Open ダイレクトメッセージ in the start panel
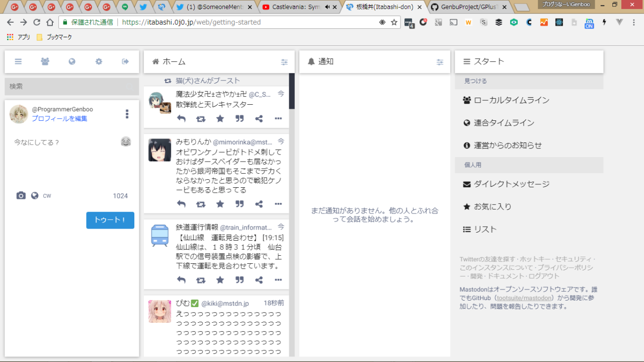This screenshot has width=644, height=362. 511,184
